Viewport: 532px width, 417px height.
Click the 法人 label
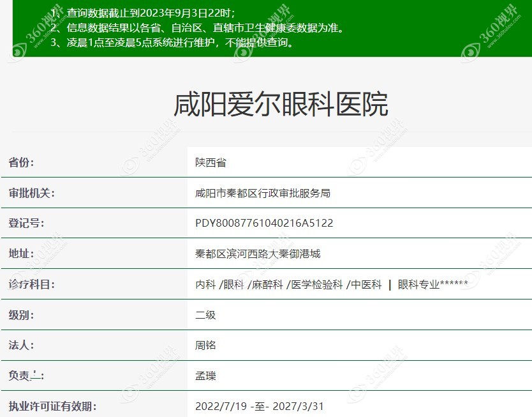pos(22,345)
